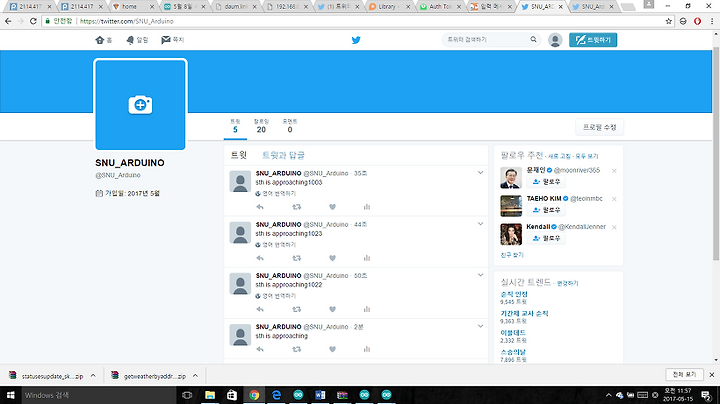Follow the @moonriver365 account
Viewport: 720px width, 404px height.
coord(546,182)
